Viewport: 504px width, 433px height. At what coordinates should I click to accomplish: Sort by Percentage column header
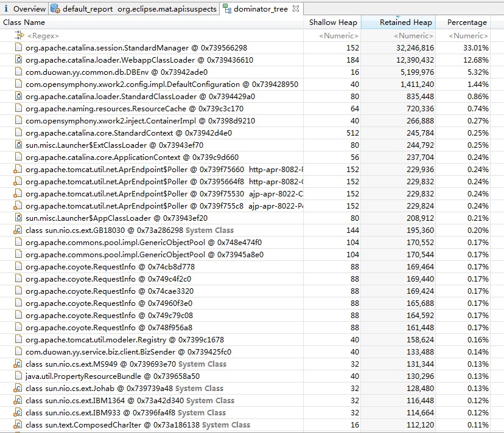(463, 22)
